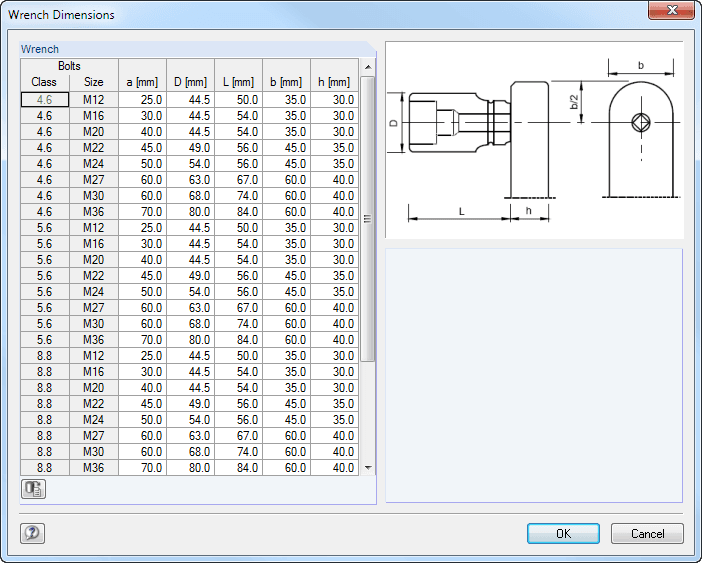The height and width of the screenshot is (563, 702).
Task: Select the D value 44.5 in class 4.6 M20 row
Action: pyautogui.click(x=190, y=132)
